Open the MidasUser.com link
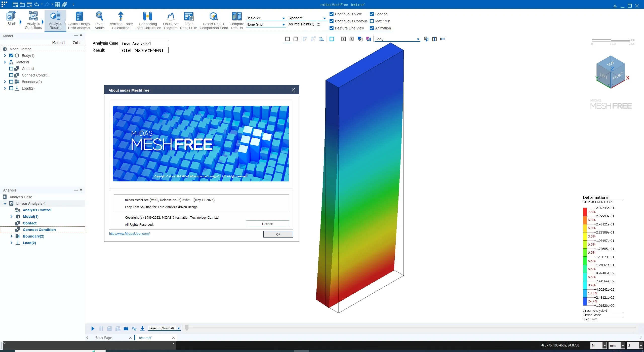This screenshot has height=352, width=644. (129, 234)
